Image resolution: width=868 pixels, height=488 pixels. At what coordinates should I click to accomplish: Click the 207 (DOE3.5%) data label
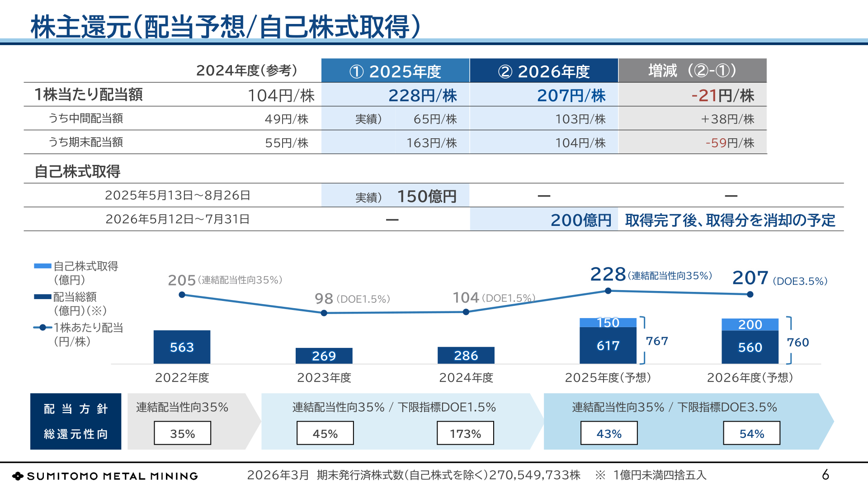(780, 278)
